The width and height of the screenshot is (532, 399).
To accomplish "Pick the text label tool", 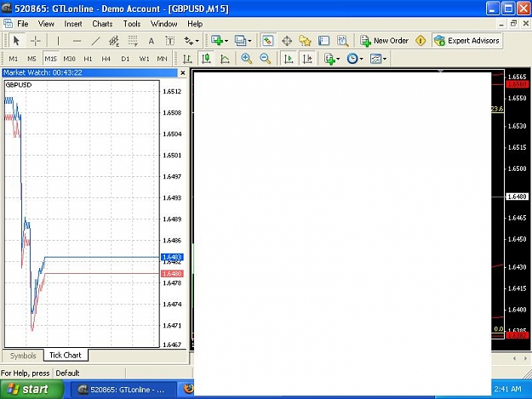I will click(x=169, y=41).
